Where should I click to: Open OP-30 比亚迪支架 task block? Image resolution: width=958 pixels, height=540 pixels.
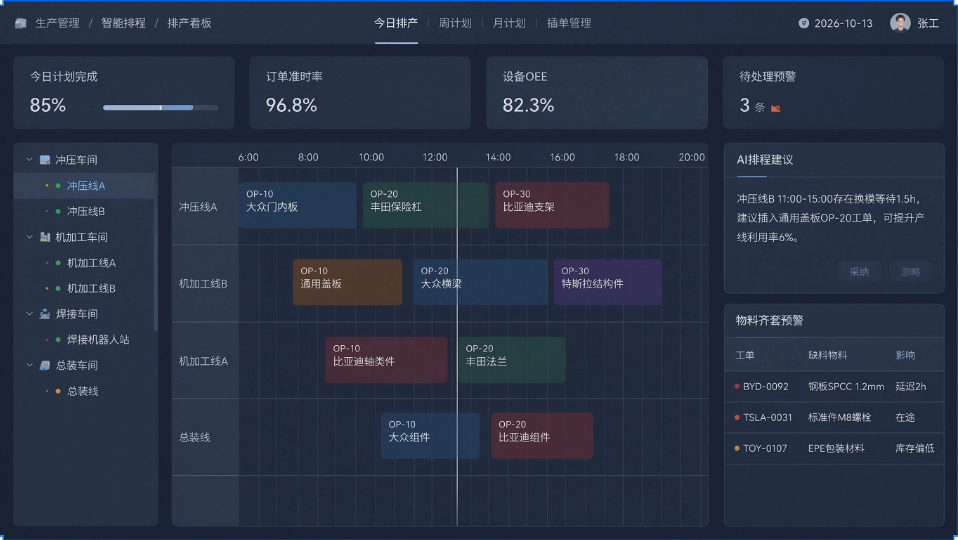click(552, 205)
